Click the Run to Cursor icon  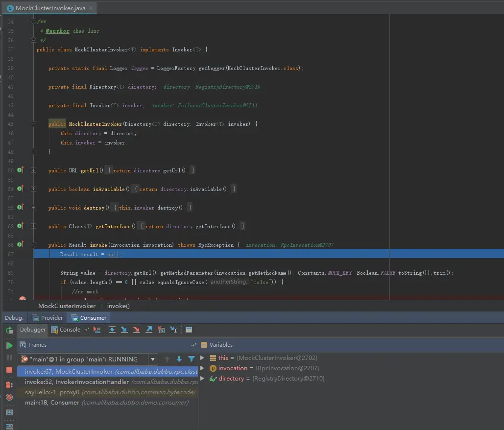point(173,330)
